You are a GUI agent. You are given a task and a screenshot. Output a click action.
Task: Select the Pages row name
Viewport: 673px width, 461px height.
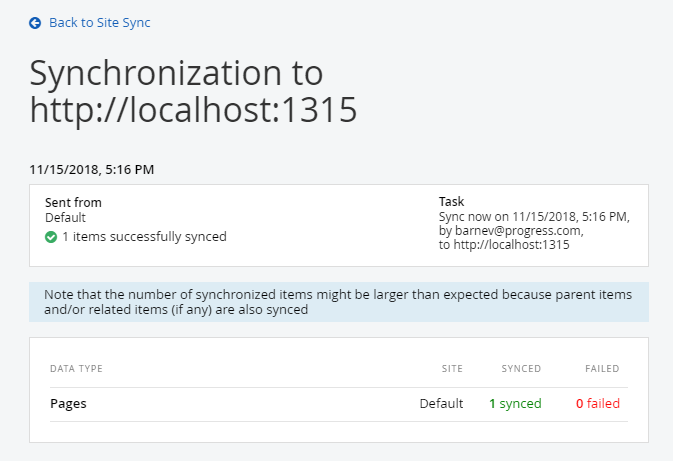pyautogui.click(x=68, y=404)
